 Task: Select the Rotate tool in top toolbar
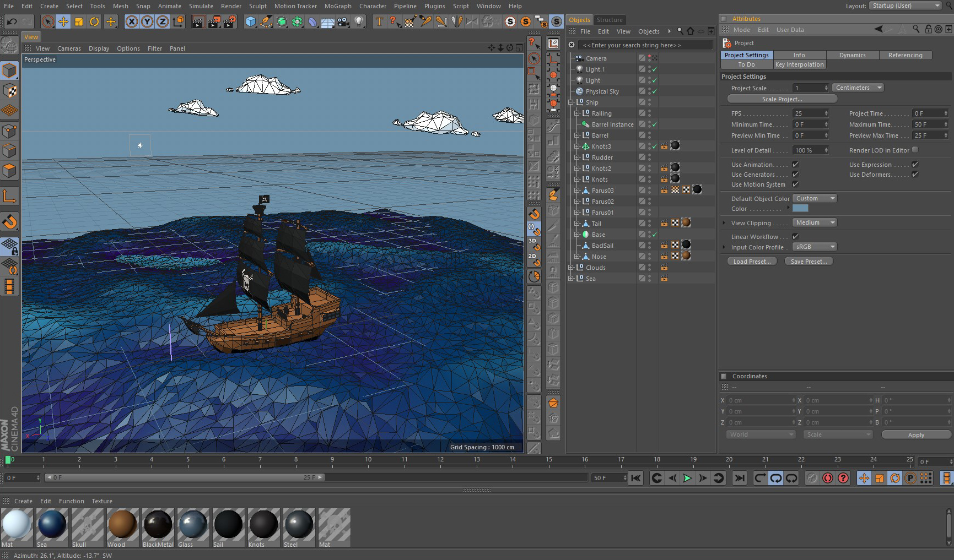[94, 21]
